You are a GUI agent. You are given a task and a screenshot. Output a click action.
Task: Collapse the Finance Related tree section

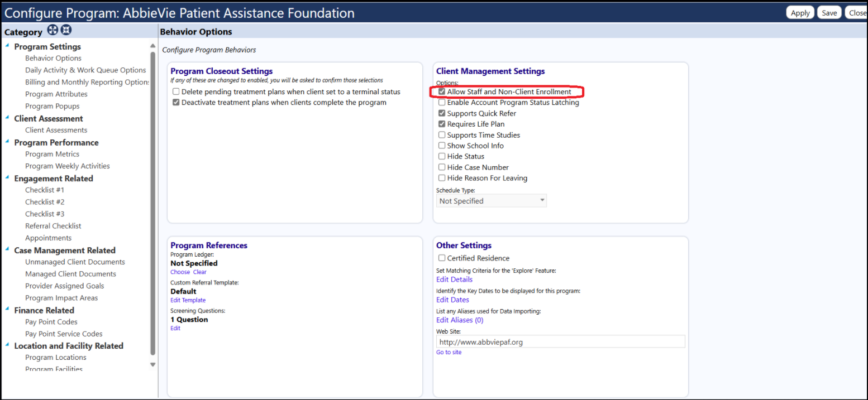(7, 309)
